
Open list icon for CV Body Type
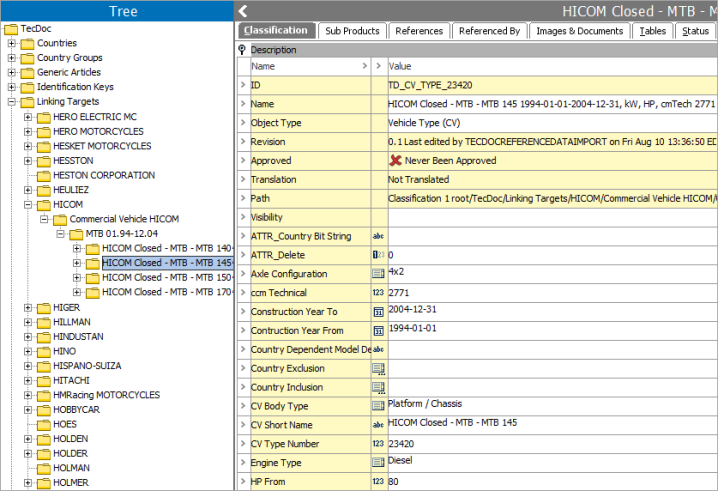[378, 406]
